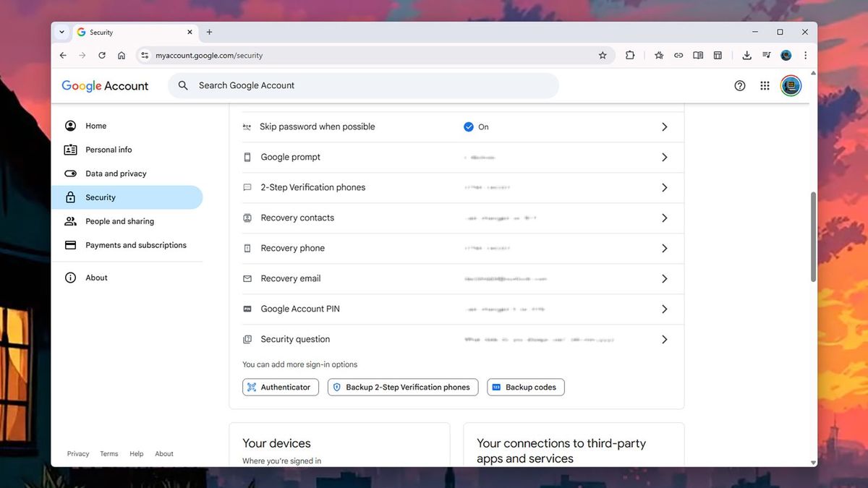Click the Recovery contacts label
868x488 pixels.
click(x=297, y=218)
